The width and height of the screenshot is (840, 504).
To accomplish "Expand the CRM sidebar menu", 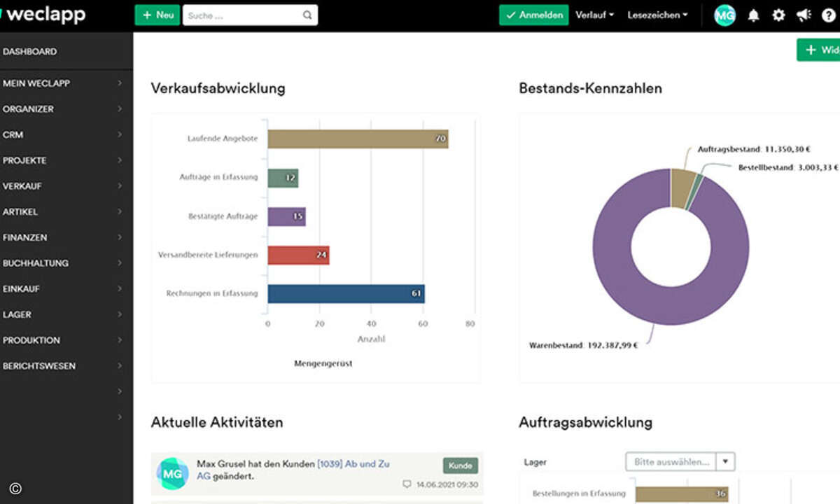I will tap(63, 134).
